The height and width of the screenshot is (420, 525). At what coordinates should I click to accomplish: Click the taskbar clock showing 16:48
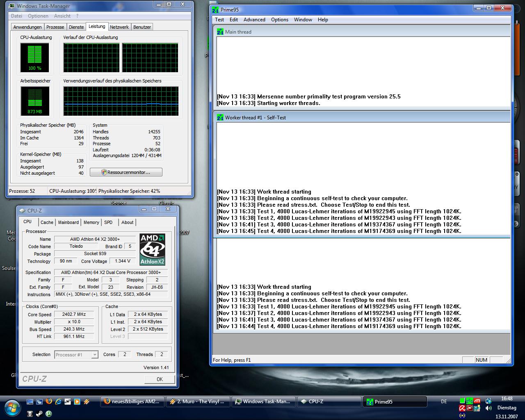click(507, 399)
